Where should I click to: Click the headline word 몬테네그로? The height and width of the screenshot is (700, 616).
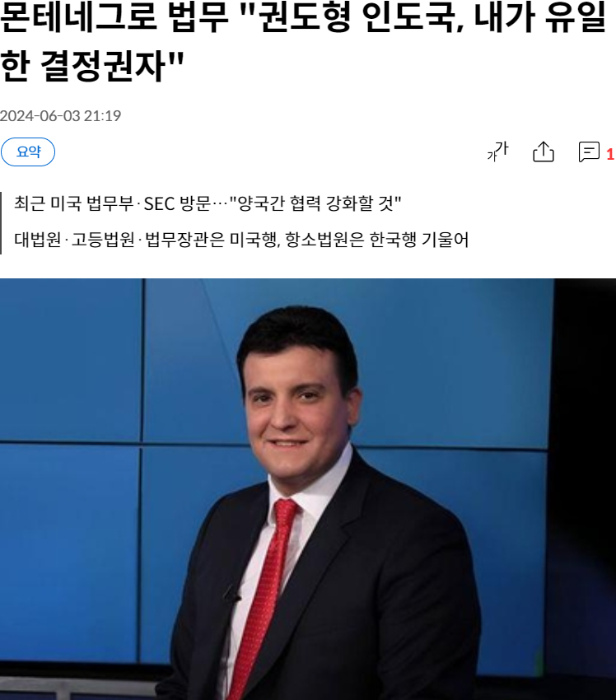(x=78, y=18)
